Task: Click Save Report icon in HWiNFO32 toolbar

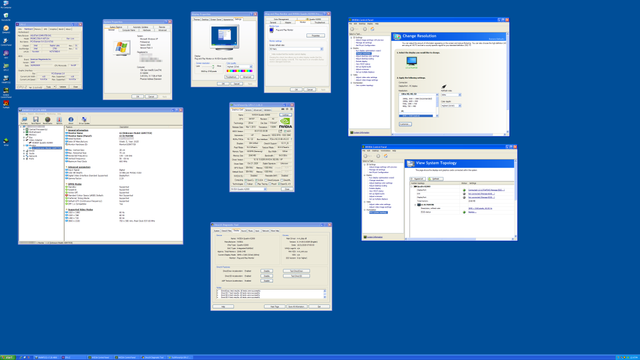Action: pyautogui.click(x=36, y=120)
